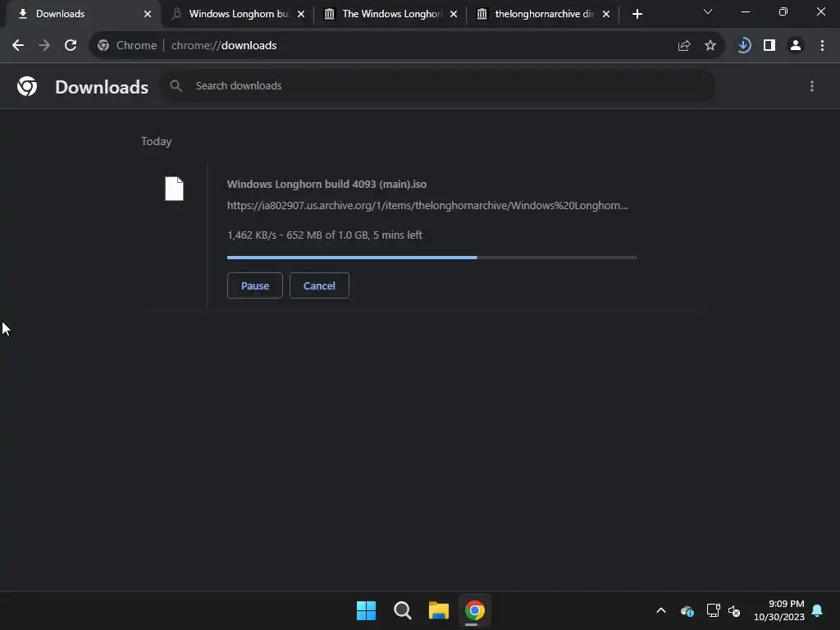840x630 pixels.
Task: Focus the Search downloads field
Action: click(x=437, y=85)
